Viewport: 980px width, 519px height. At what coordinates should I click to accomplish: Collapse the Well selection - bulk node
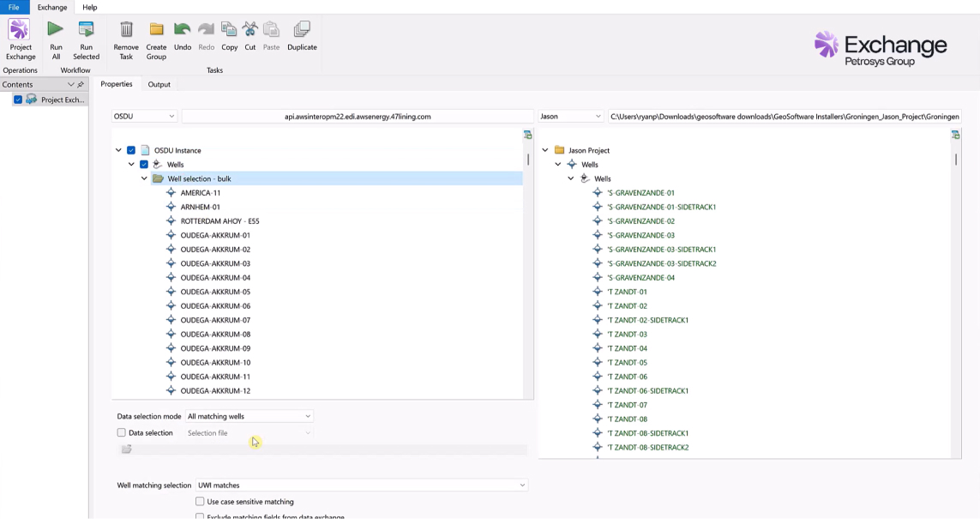click(x=144, y=178)
